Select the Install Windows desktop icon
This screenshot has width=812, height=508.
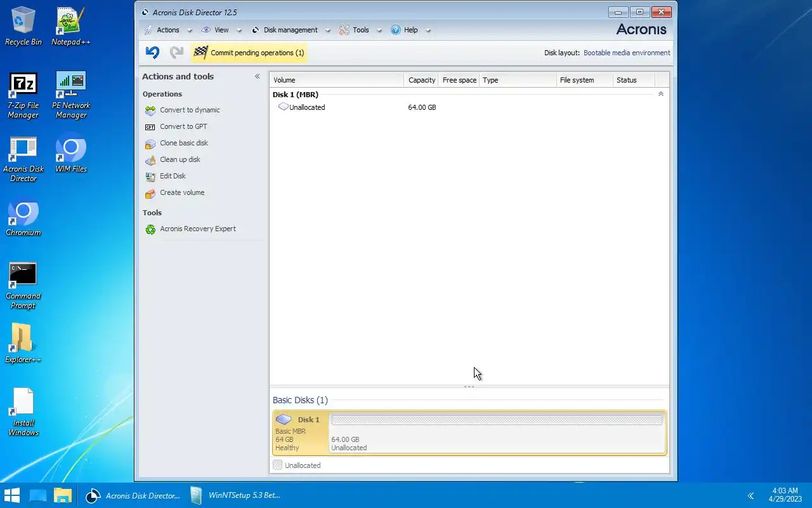(23, 412)
